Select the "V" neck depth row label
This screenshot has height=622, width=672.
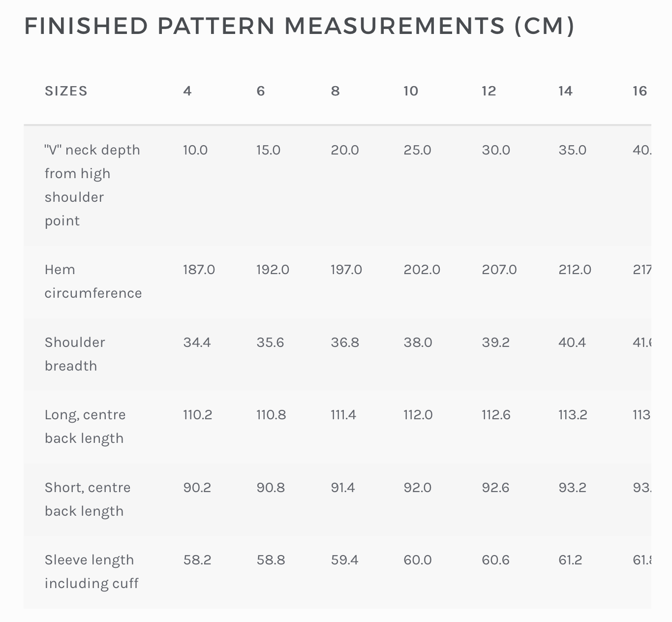click(92, 185)
